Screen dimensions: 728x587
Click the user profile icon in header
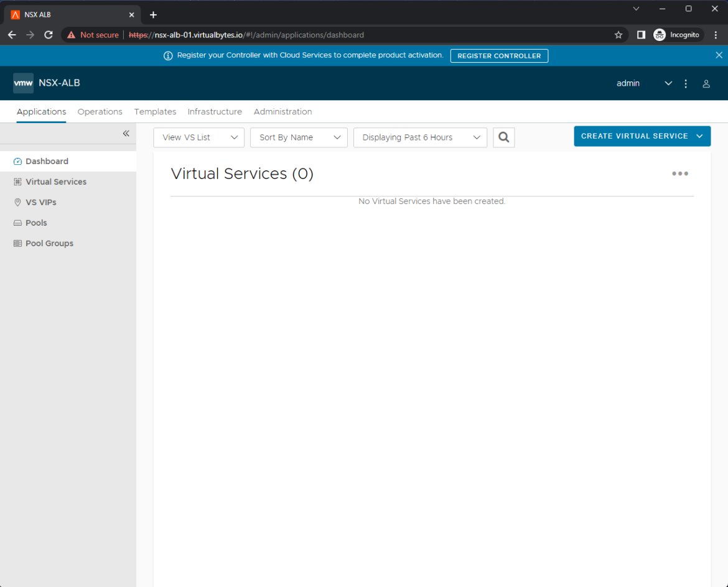[706, 83]
